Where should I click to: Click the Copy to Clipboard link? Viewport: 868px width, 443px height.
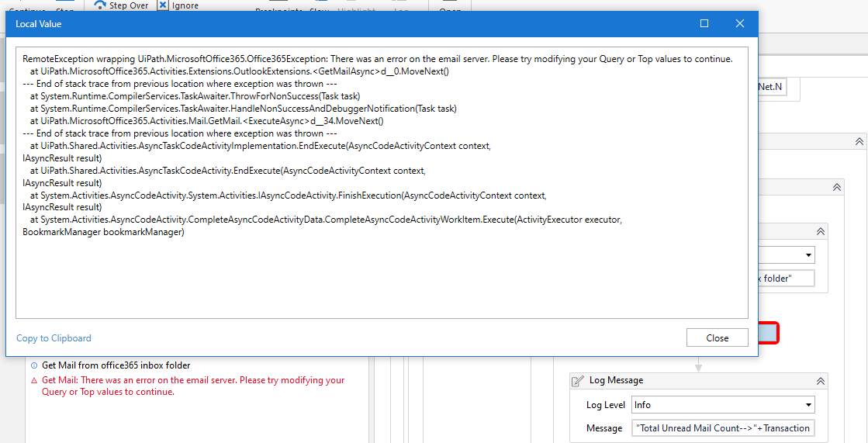pos(54,337)
